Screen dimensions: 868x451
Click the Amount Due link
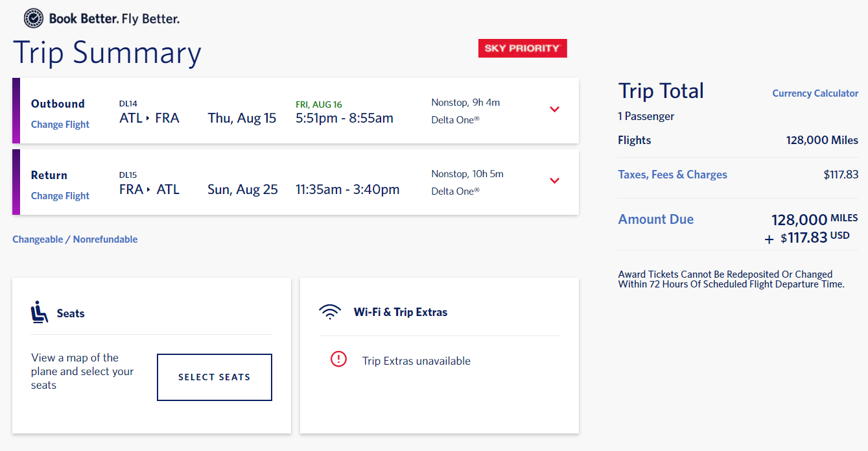pyautogui.click(x=655, y=219)
